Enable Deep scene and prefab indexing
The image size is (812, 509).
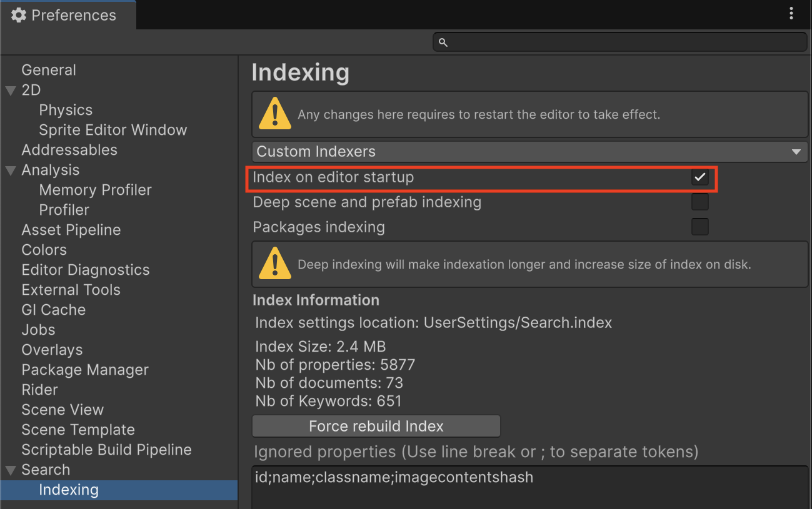pos(699,202)
